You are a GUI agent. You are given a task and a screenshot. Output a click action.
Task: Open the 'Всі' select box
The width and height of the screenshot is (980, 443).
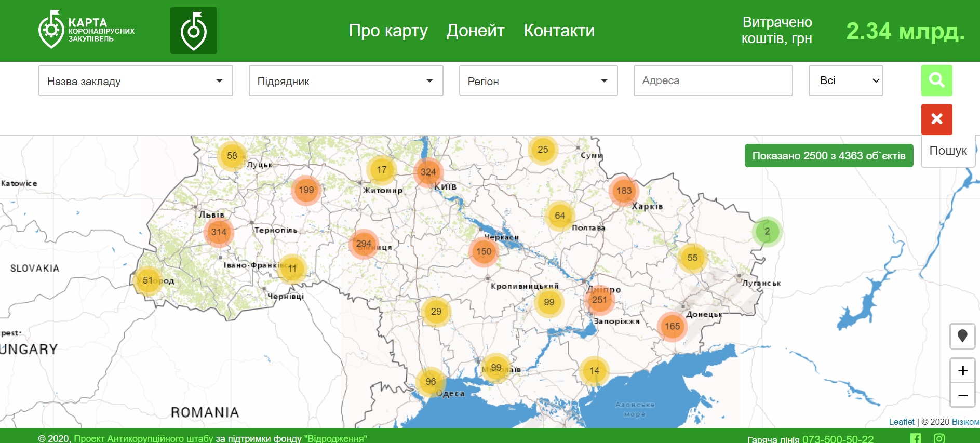pos(845,81)
